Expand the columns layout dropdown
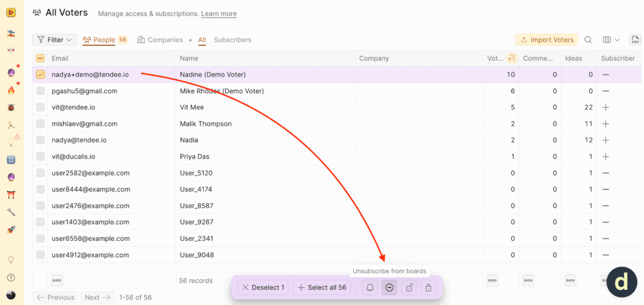This screenshot has height=305, width=644. pos(611,40)
